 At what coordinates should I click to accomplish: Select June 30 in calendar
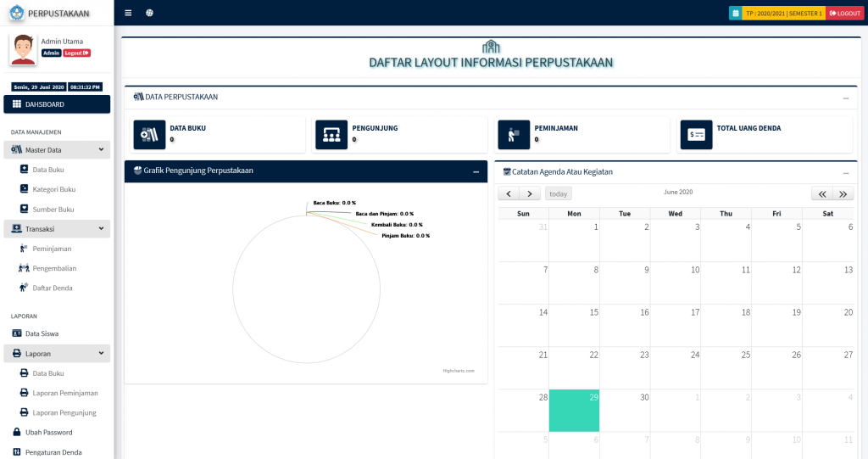625,411
